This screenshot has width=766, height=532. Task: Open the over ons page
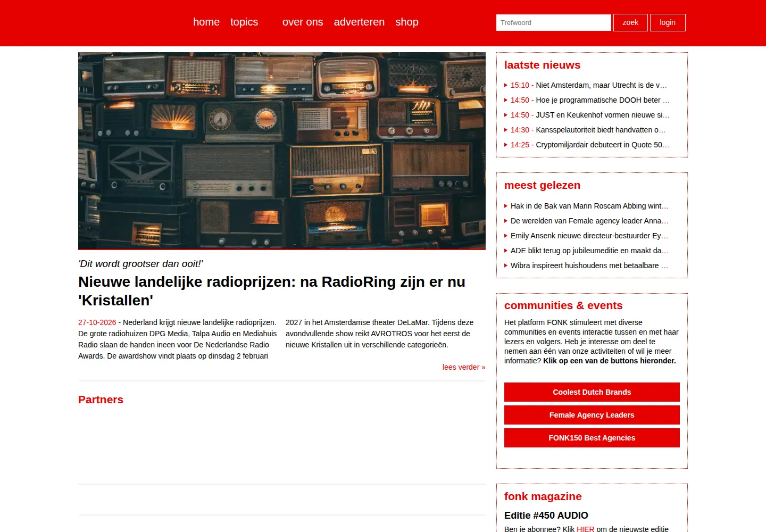[x=303, y=22]
